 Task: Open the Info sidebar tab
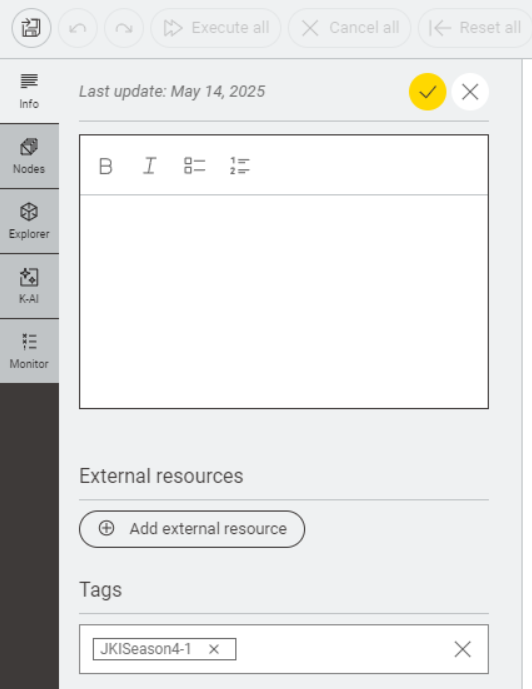click(x=29, y=91)
